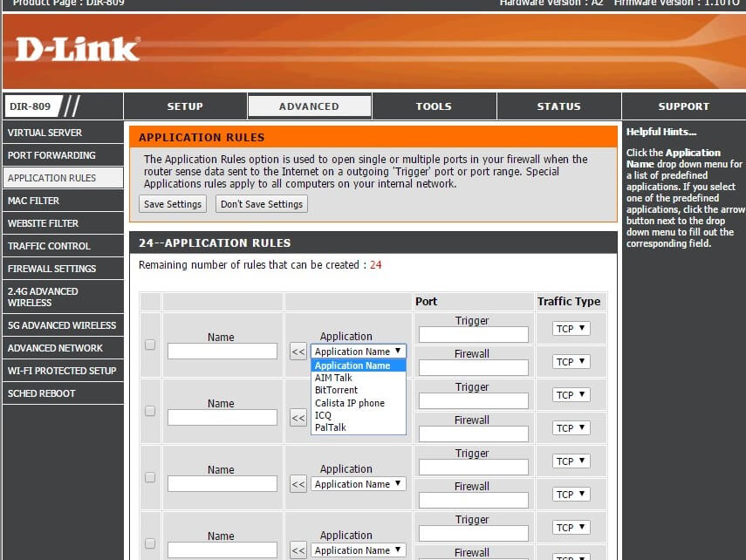
Task: Open third rule's Firewall traffic type dropdown
Action: click(x=571, y=495)
